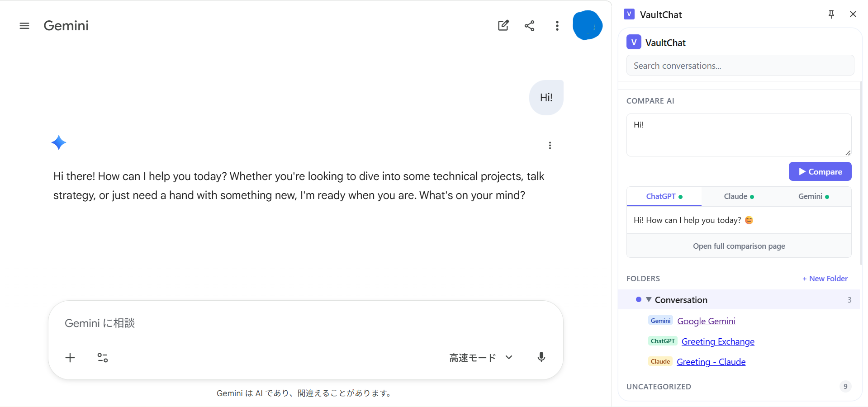
Task: Click the Gemini sparkle icon beside the response
Action: 59,142
